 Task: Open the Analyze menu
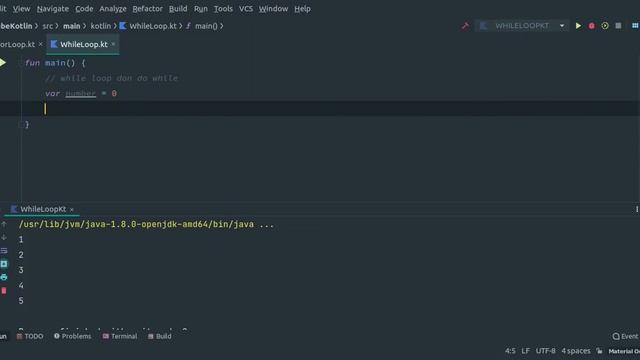113,9
